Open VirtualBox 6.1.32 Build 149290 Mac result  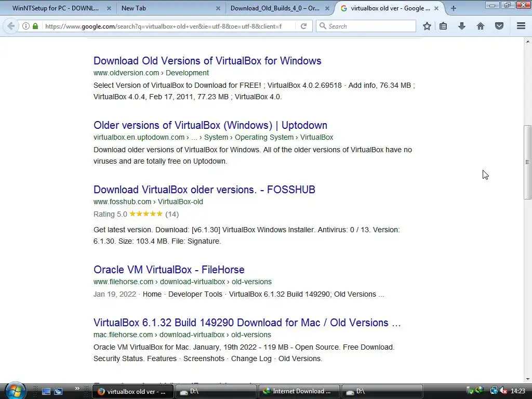pyautogui.click(x=247, y=323)
